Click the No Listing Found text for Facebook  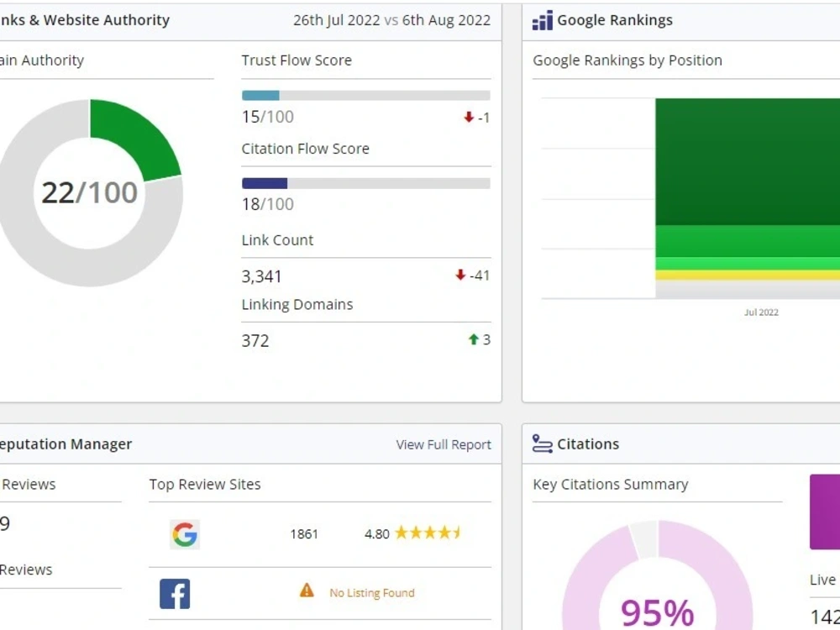[x=372, y=592]
